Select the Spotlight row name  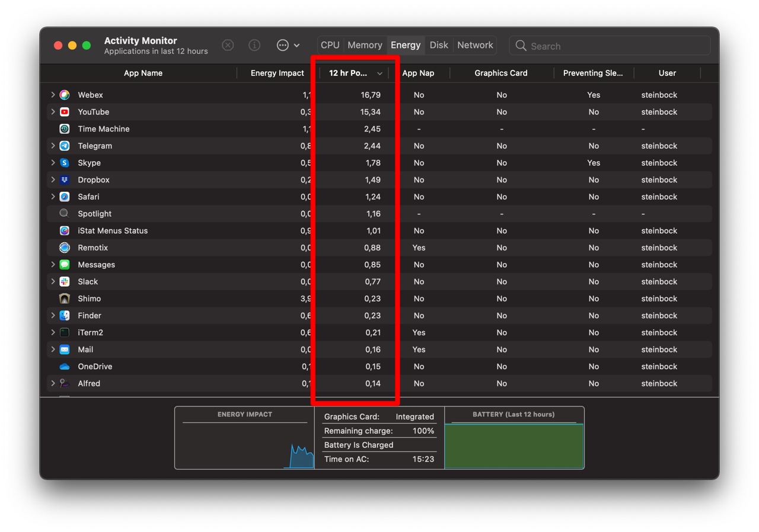click(x=95, y=214)
